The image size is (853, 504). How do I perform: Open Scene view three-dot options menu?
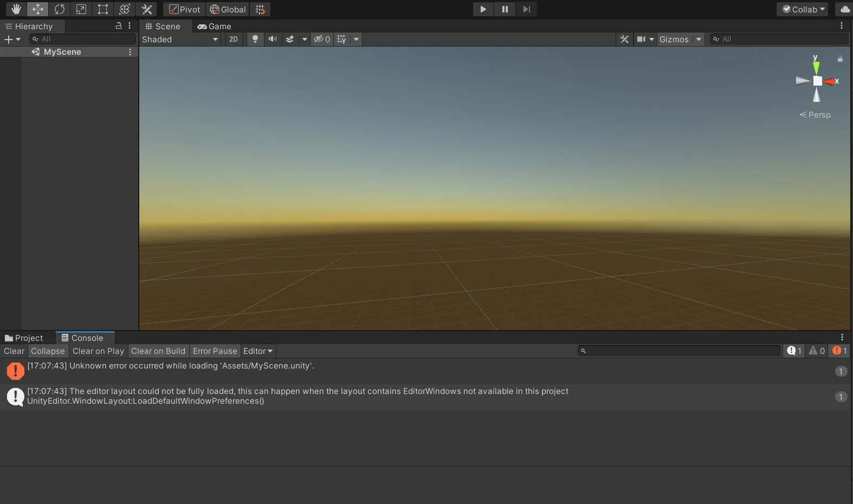click(842, 26)
